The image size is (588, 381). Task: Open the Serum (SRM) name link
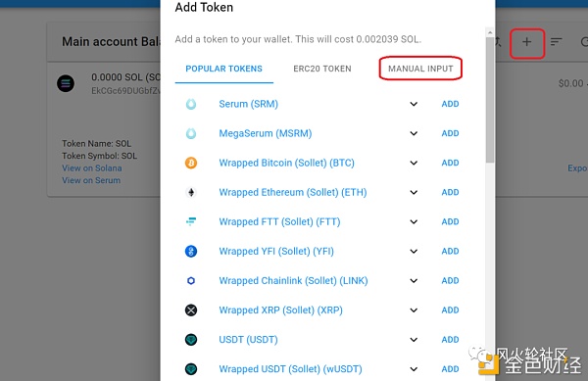tap(249, 104)
